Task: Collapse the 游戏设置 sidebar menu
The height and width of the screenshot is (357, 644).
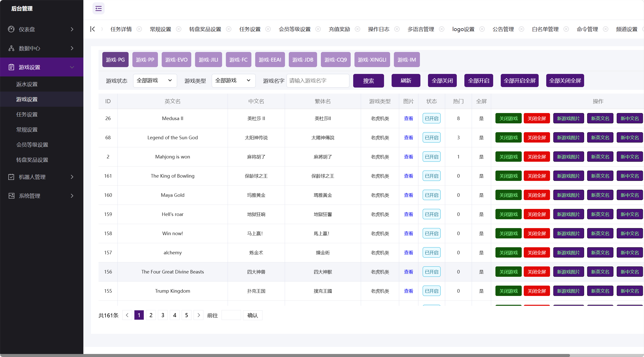Action: [42, 67]
